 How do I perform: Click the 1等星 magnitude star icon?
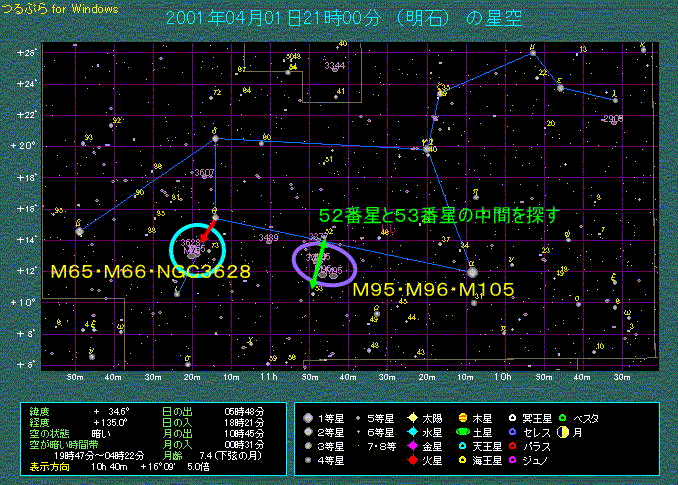click(x=308, y=416)
